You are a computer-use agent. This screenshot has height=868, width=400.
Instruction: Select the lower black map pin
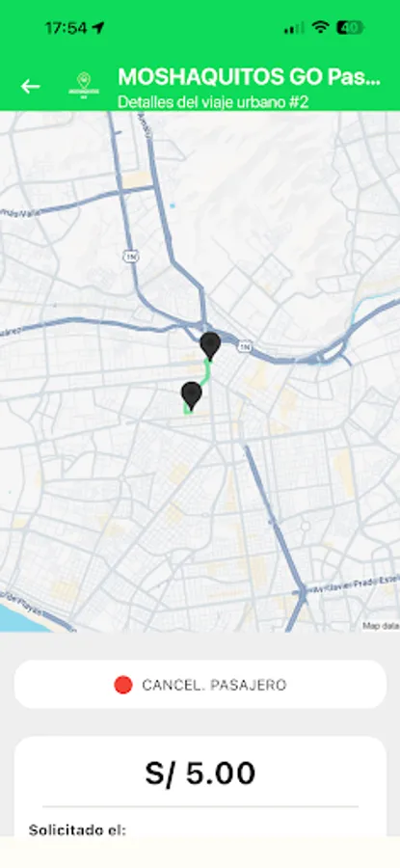[192, 395]
